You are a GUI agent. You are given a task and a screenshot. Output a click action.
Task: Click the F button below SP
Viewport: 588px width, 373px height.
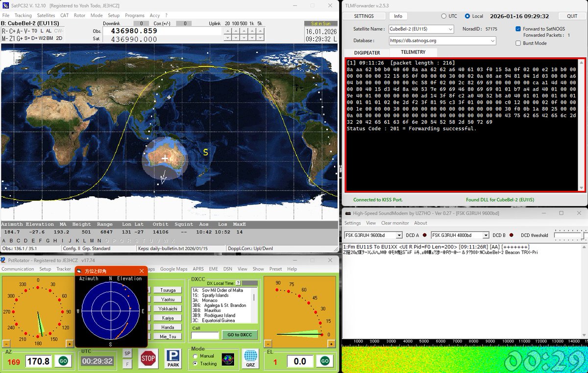pos(127,364)
